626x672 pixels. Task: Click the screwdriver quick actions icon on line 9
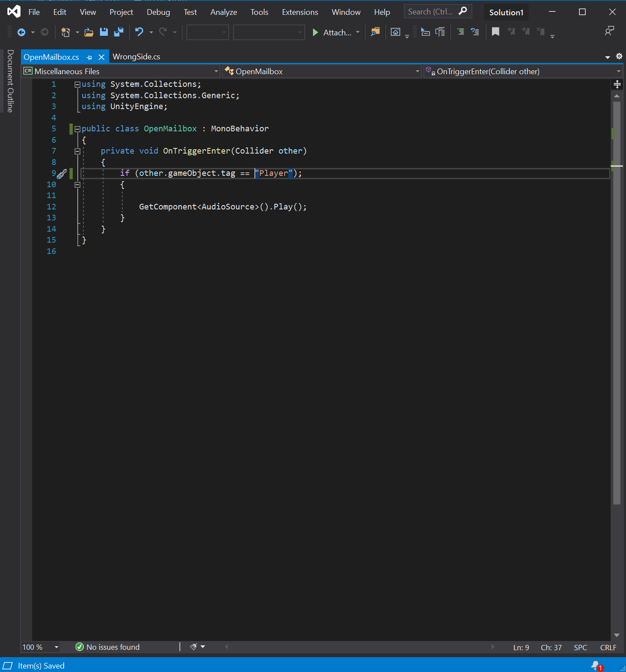click(x=62, y=174)
